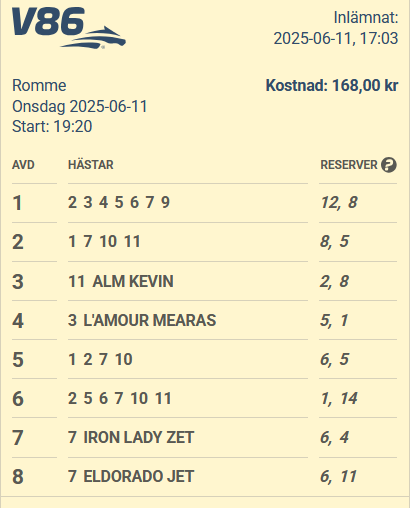This screenshot has height=508, width=410.
Task: Select division 1 row number
Action: point(17,203)
